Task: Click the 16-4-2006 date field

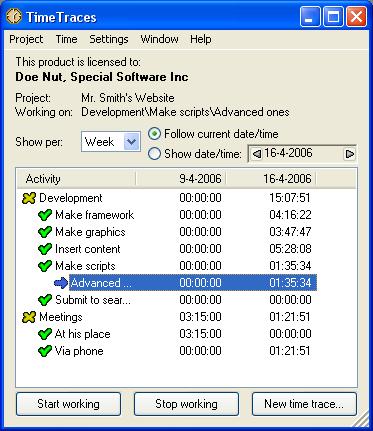Action: (302, 154)
